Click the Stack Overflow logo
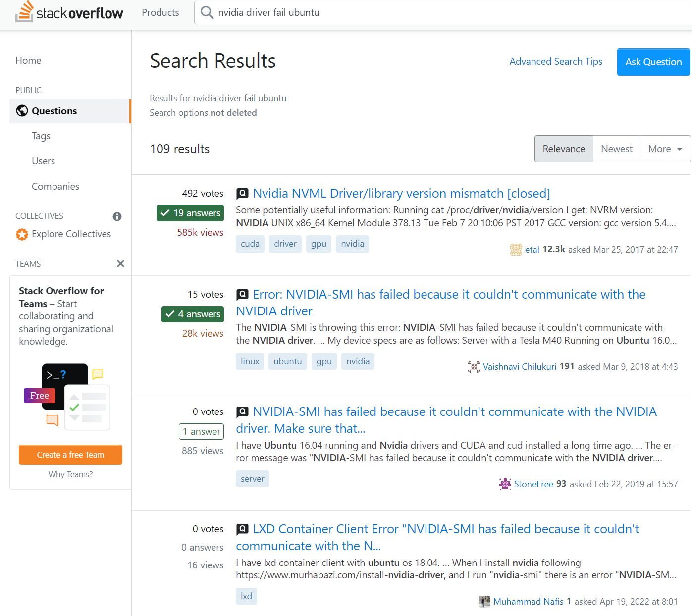 [69, 12]
